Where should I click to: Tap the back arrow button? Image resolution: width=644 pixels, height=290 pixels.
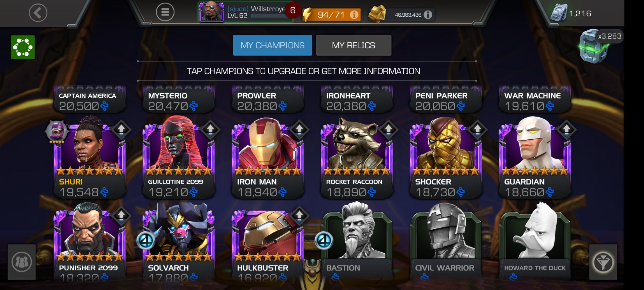click(x=38, y=13)
